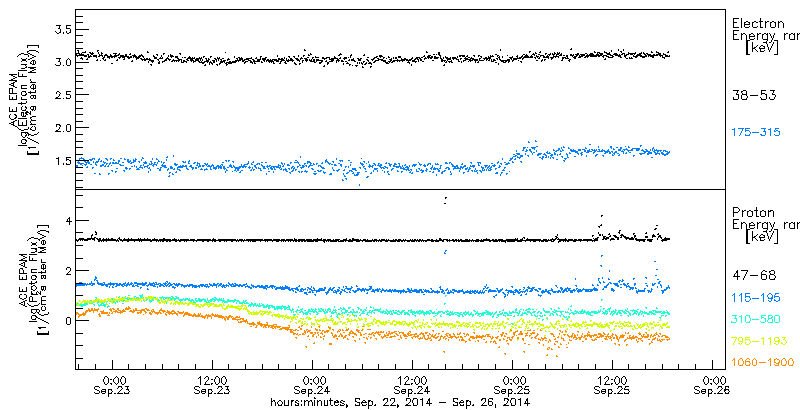Click the 0:00 Sep.24 time axis label
The image size is (800, 410).
(312, 385)
